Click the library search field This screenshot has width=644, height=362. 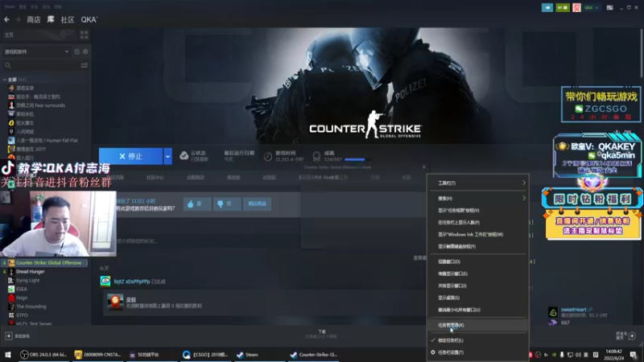click(x=41, y=65)
